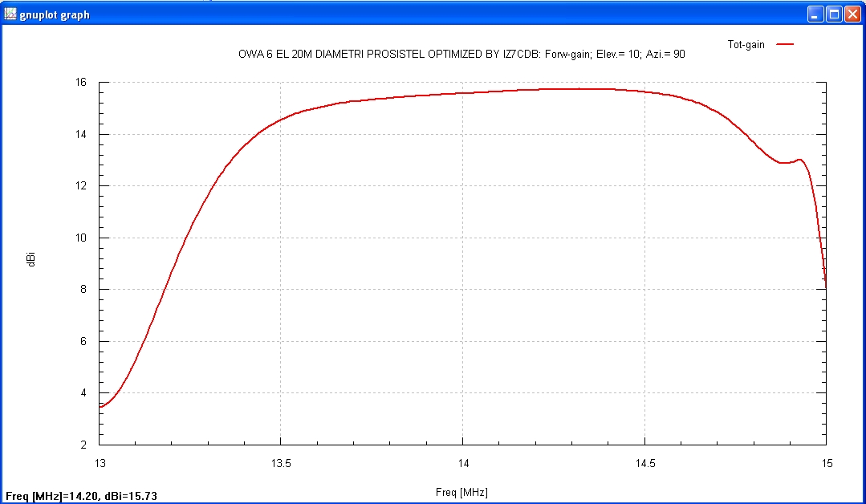Click the 6 y-axis tick label
This screenshot has height=504, width=866.
(x=83, y=341)
